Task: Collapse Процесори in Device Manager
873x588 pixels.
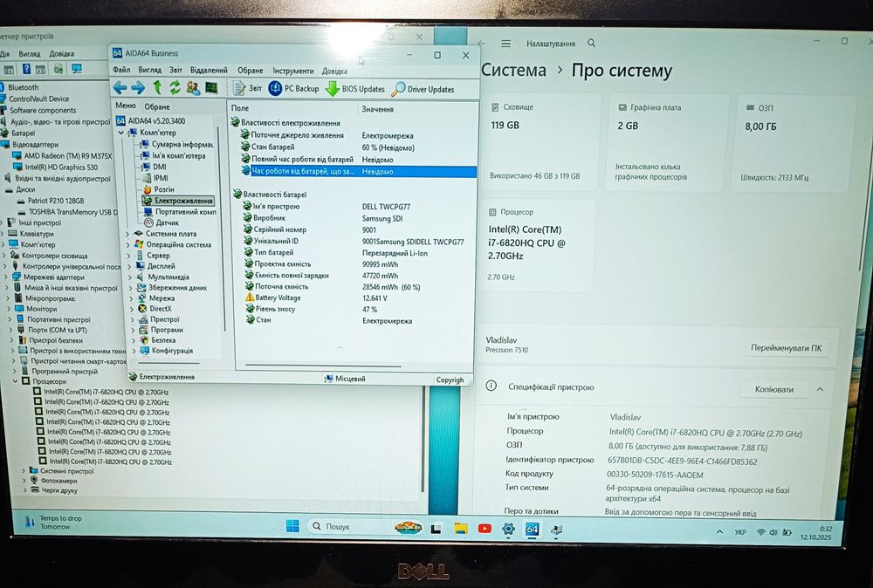Action: click(x=15, y=381)
